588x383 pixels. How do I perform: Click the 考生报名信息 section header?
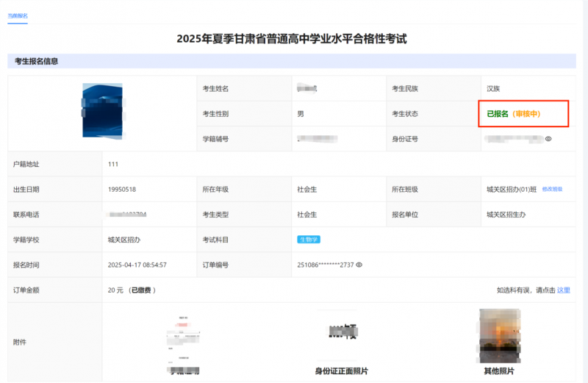(x=37, y=61)
